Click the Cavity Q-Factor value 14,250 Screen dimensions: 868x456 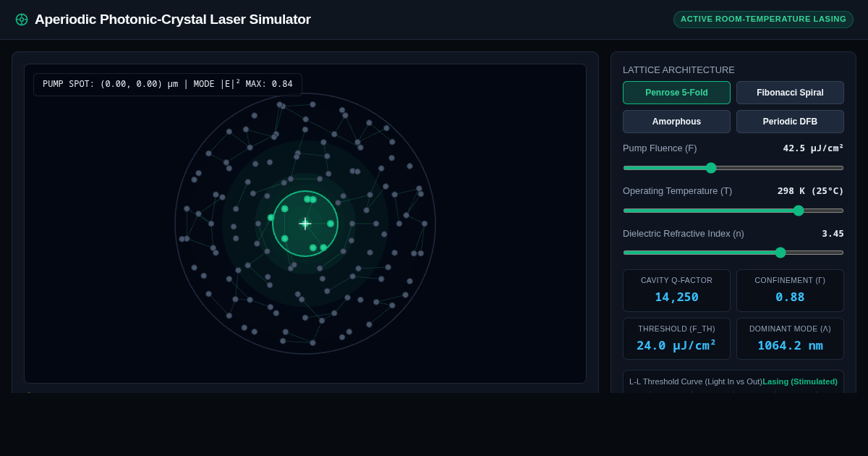676,297
